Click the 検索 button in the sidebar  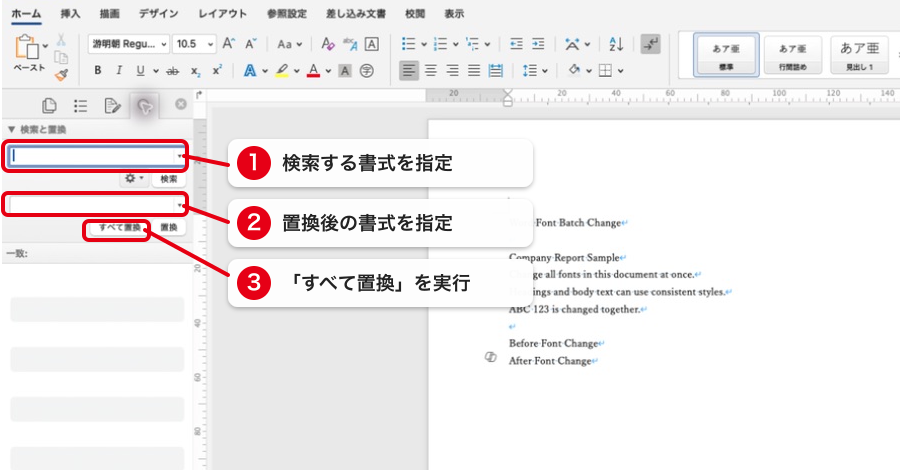tap(169, 178)
